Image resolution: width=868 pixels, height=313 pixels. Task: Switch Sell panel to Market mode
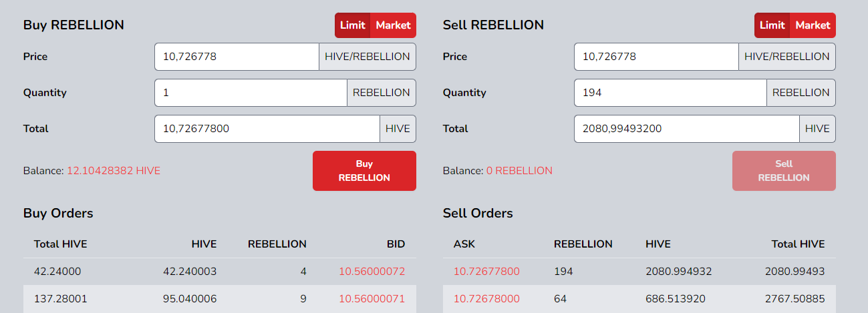click(813, 25)
